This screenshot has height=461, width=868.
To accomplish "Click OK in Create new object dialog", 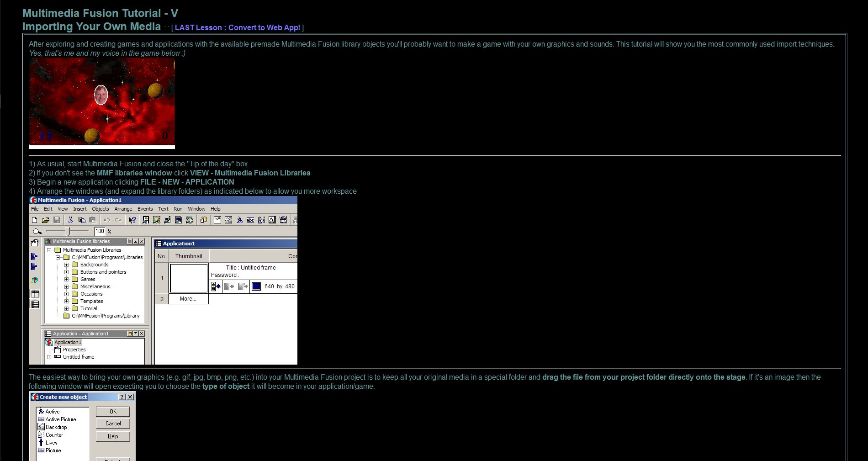I will point(113,412).
